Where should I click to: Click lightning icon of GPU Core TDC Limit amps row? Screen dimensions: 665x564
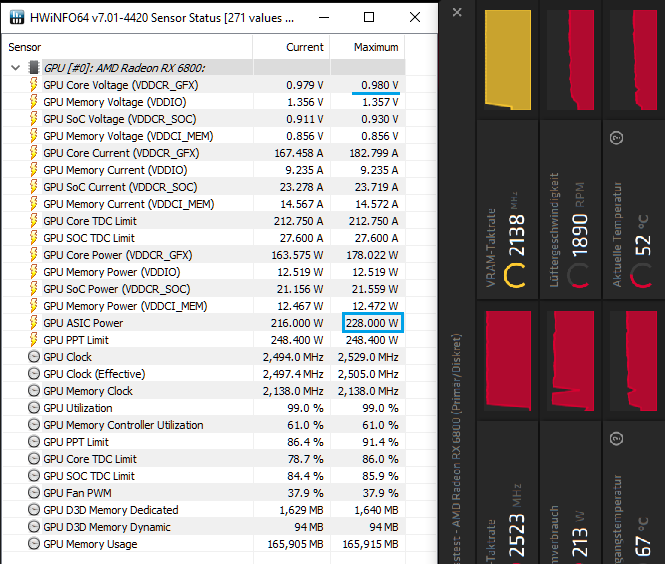click(x=34, y=221)
